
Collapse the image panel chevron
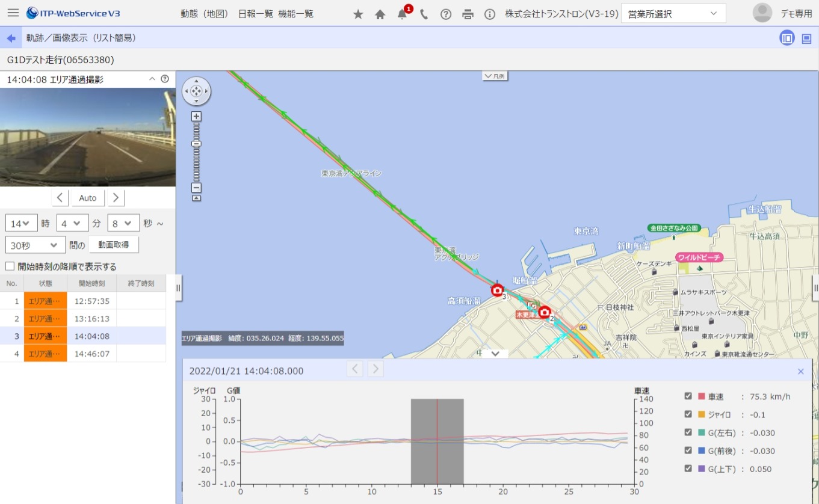click(152, 79)
